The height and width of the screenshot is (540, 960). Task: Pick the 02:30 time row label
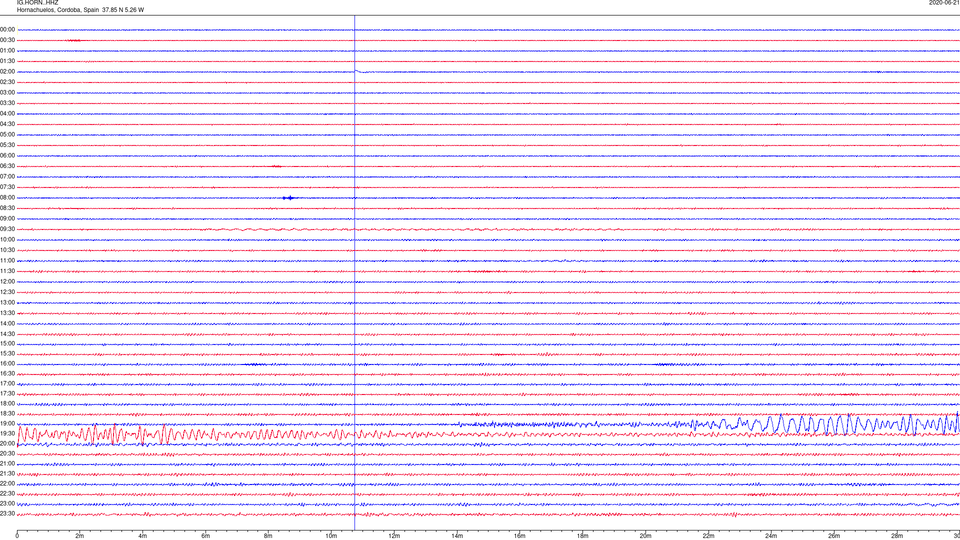(x=7, y=82)
